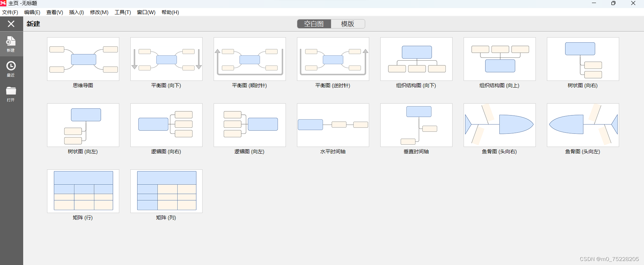Switch to the 模版 tab
The image size is (644, 265).
pyautogui.click(x=348, y=24)
